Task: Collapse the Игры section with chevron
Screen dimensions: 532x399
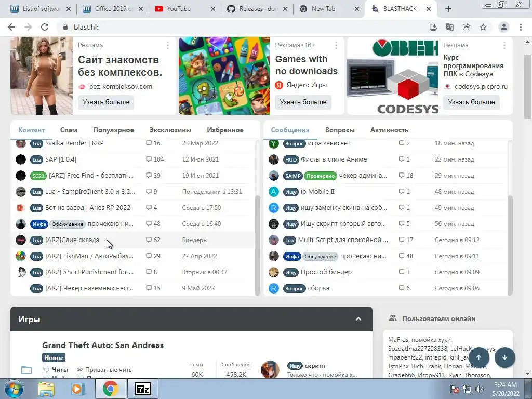Action: 358,319
